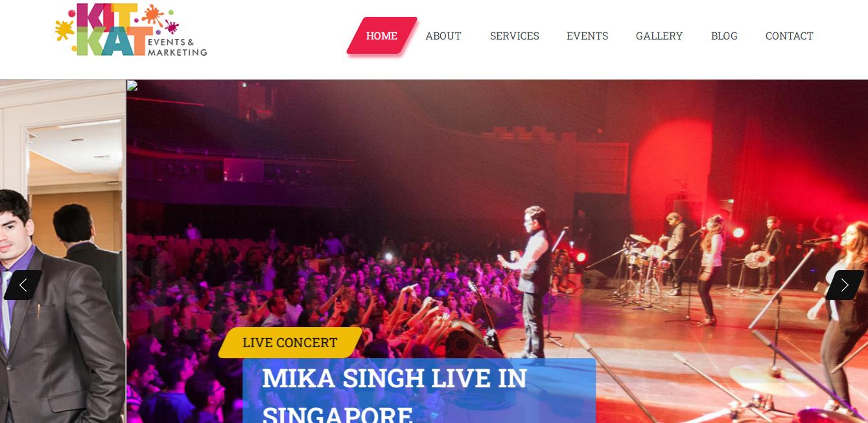
Task: Visit the Blog page
Action: pos(724,36)
